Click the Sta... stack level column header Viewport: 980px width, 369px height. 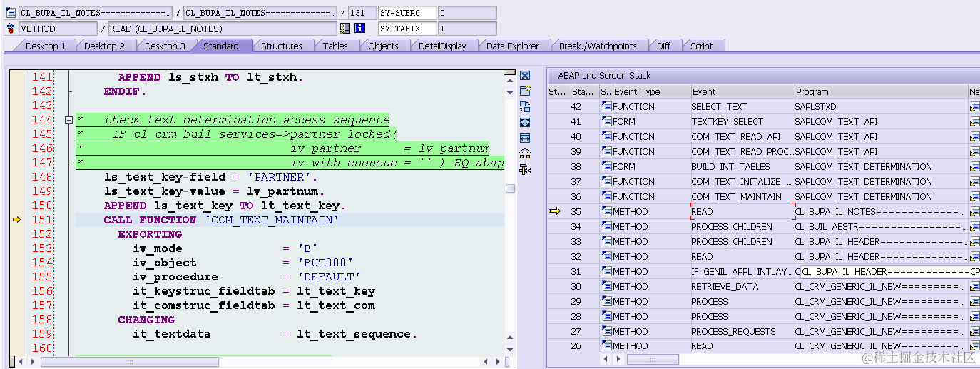coord(583,91)
